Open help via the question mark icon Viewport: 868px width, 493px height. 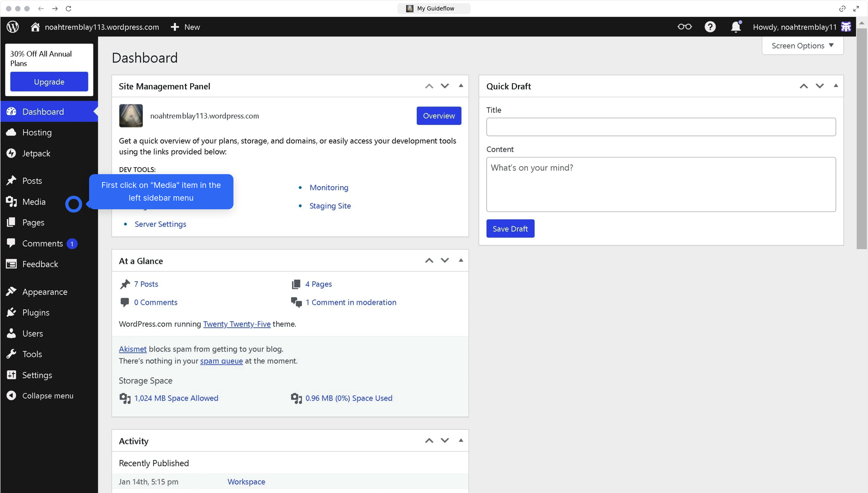[710, 27]
